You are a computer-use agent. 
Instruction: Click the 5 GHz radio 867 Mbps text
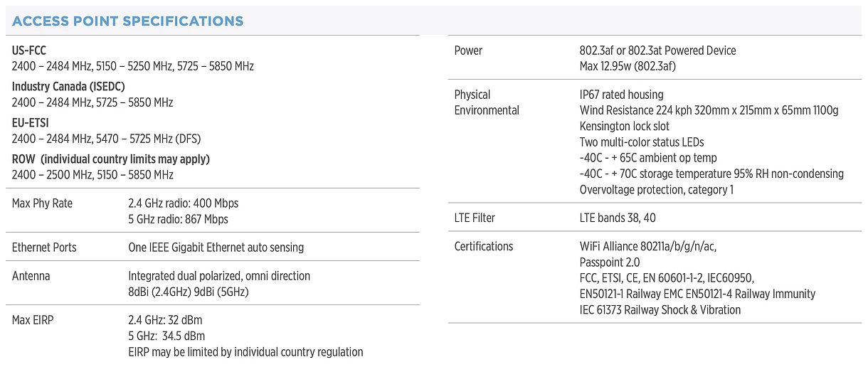coord(178,219)
